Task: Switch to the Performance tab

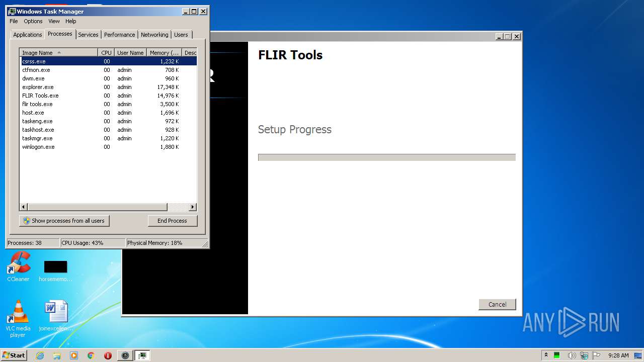Action: [x=120, y=35]
